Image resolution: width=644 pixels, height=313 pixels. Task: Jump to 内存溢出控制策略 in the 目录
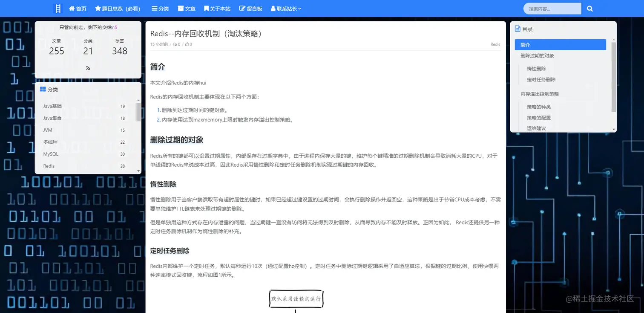point(539,94)
